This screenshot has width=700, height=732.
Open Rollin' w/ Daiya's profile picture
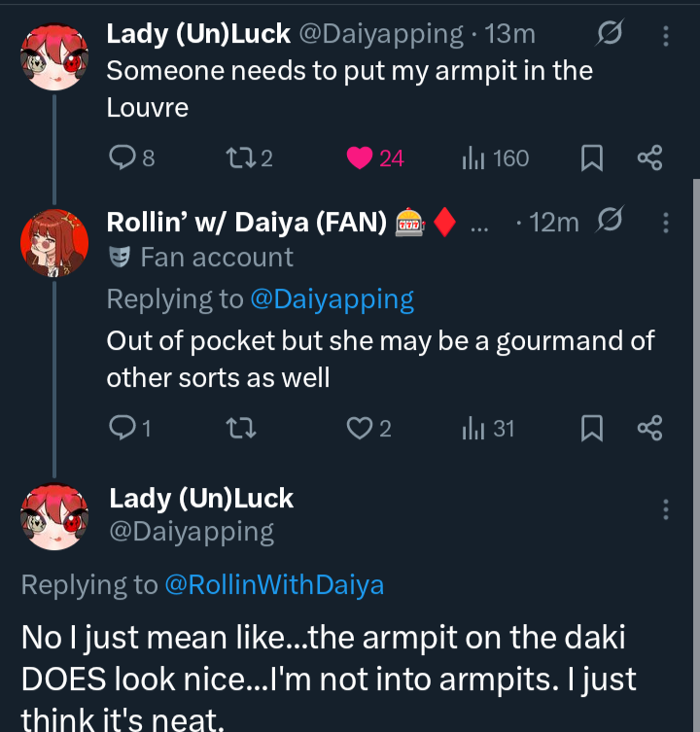(54, 243)
